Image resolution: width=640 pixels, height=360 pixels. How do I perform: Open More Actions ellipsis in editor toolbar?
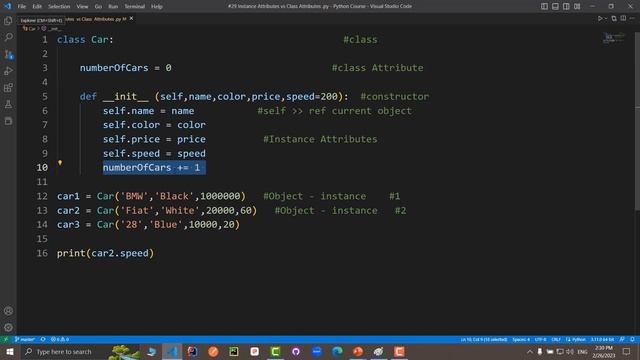[632, 19]
